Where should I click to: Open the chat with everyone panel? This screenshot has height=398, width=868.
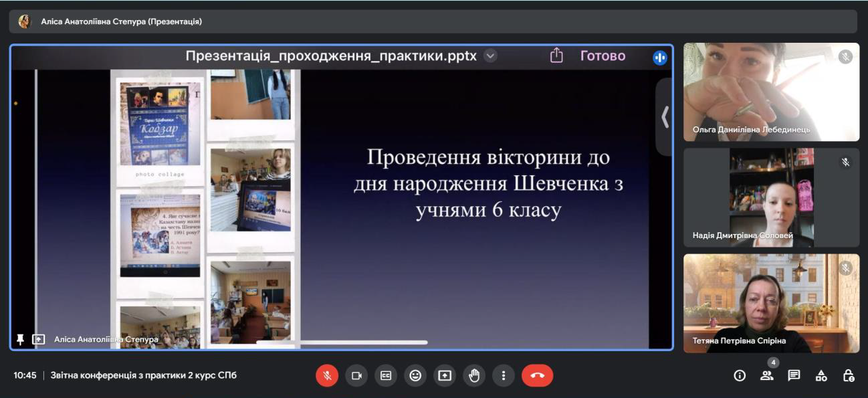click(x=794, y=376)
